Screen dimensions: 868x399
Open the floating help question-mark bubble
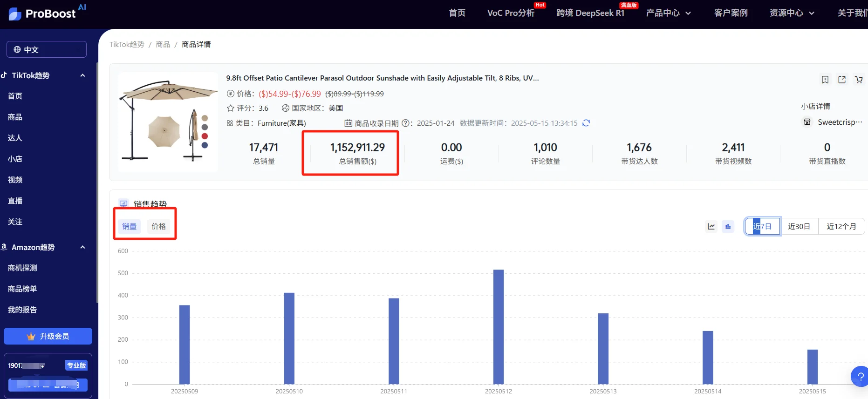pyautogui.click(x=860, y=376)
